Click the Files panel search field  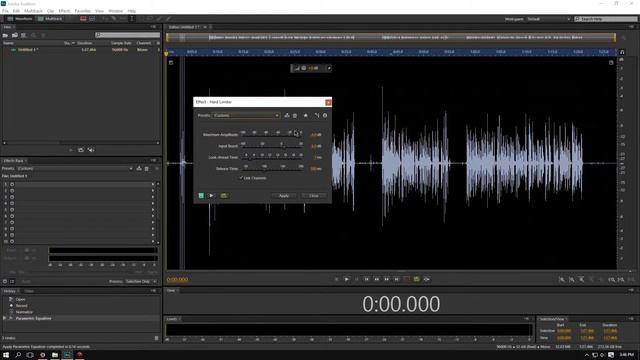pos(127,35)
